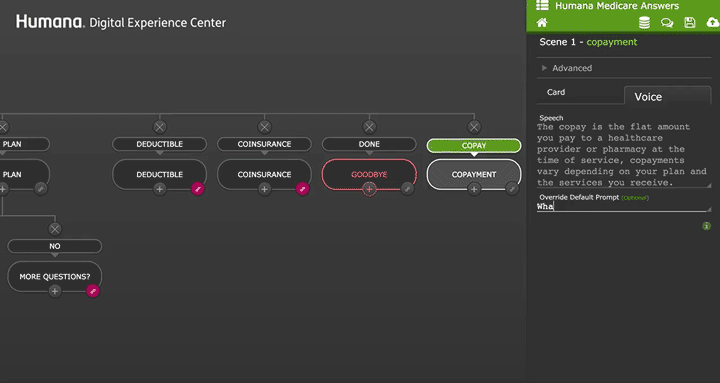Click the save floppy disk icon

point(690,23)
